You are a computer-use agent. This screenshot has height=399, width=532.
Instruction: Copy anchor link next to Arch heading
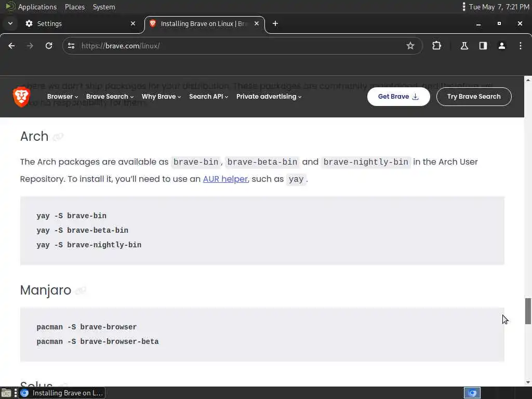pos(58,137)
